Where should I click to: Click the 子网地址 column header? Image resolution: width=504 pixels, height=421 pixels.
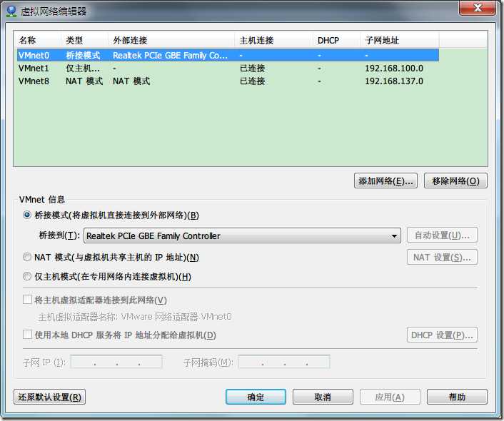[400, 40]
